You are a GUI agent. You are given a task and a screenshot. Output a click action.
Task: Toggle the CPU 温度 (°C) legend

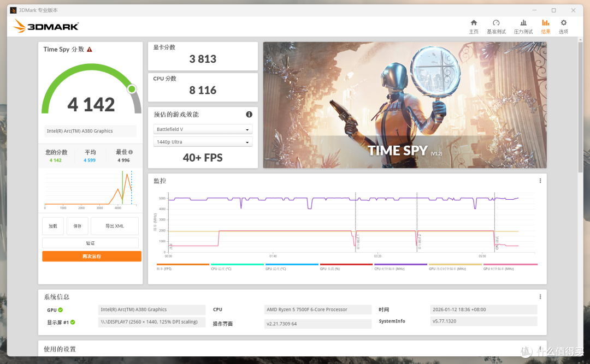coord(237,267)
